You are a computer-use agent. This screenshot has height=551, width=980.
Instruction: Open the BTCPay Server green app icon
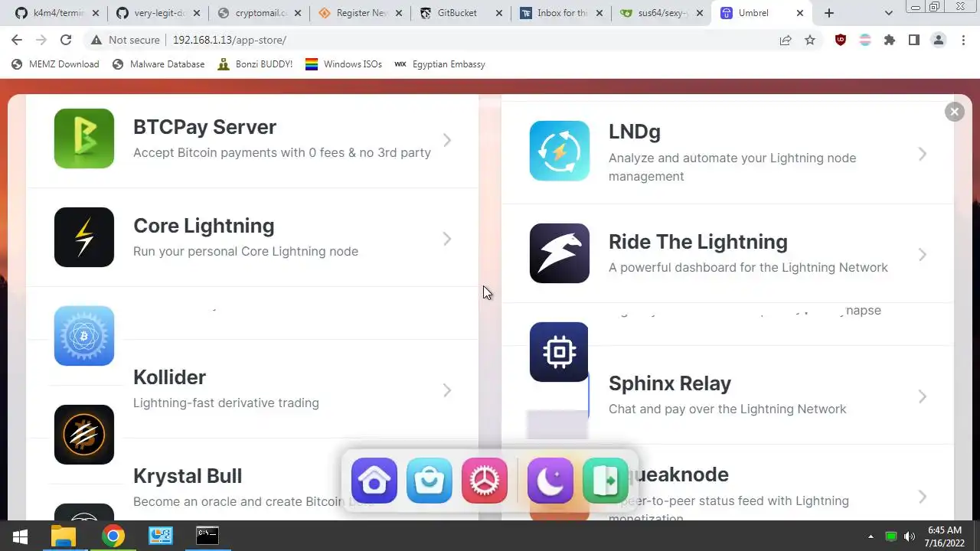(84, 139)
